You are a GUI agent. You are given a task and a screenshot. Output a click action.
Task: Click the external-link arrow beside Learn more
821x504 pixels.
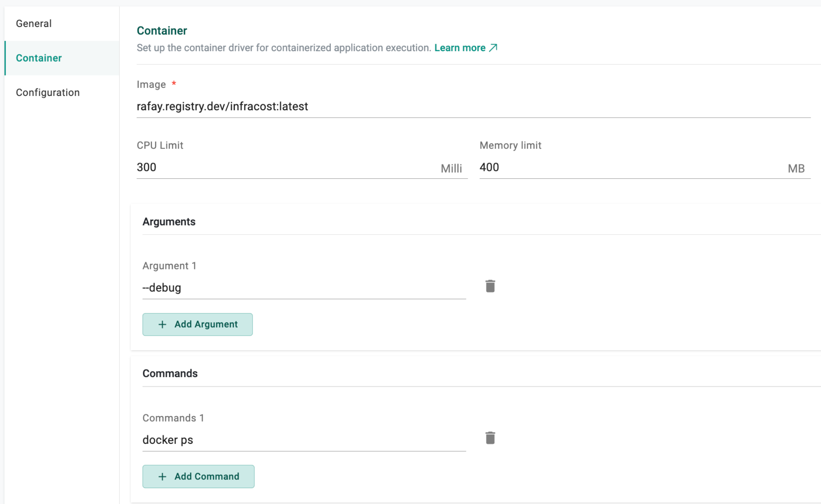coord(493,48)
